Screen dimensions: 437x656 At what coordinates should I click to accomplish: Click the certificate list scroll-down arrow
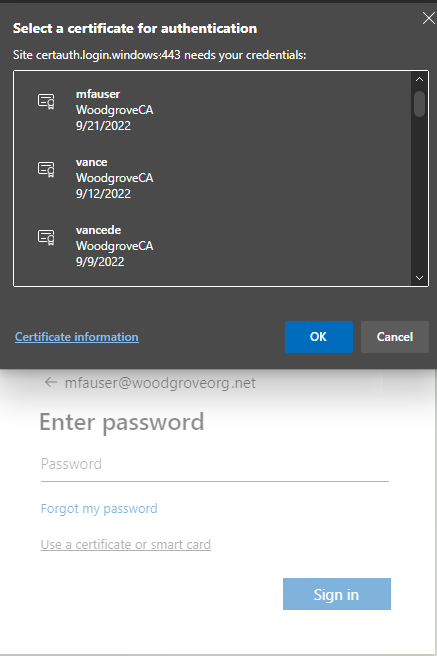pos(419,278)
